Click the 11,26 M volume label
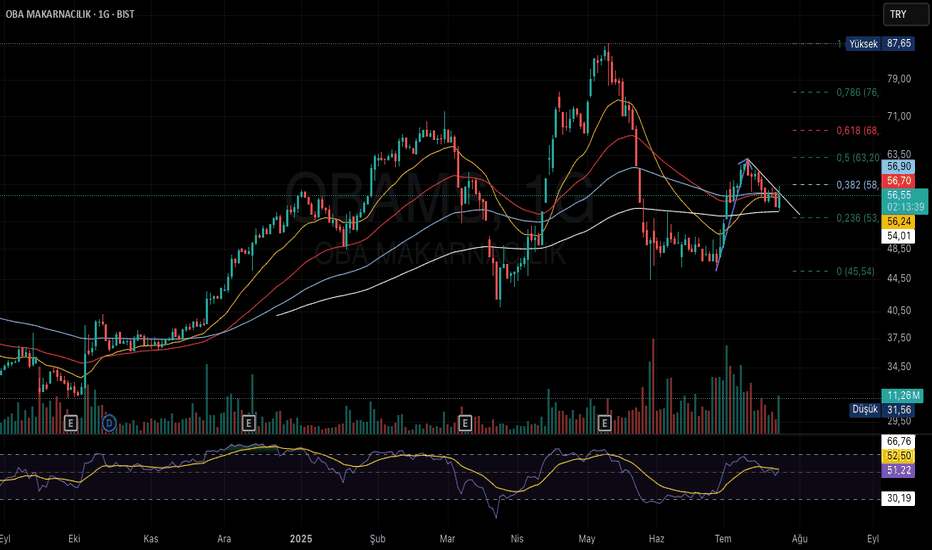 (x=903, y=395)
